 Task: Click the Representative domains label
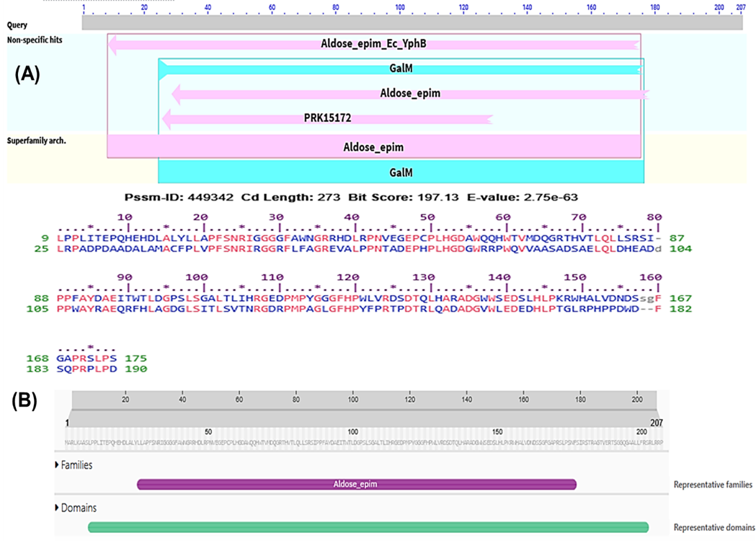point(714,528)
